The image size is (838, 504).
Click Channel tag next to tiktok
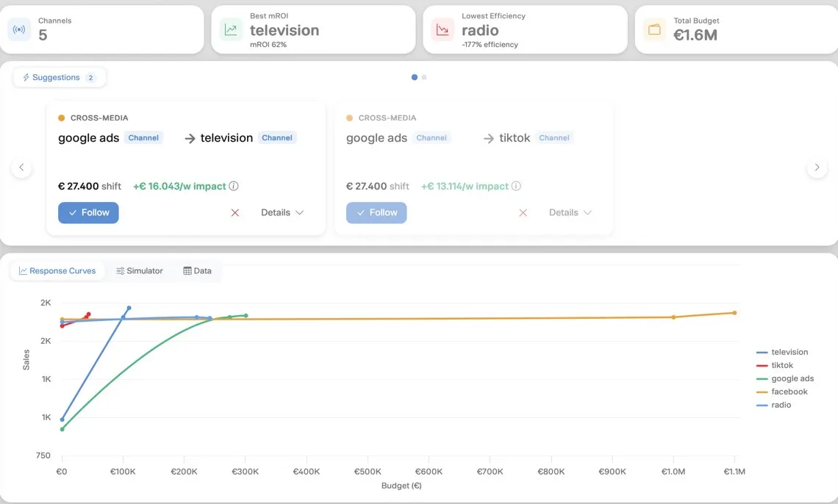tap(554, 137)
